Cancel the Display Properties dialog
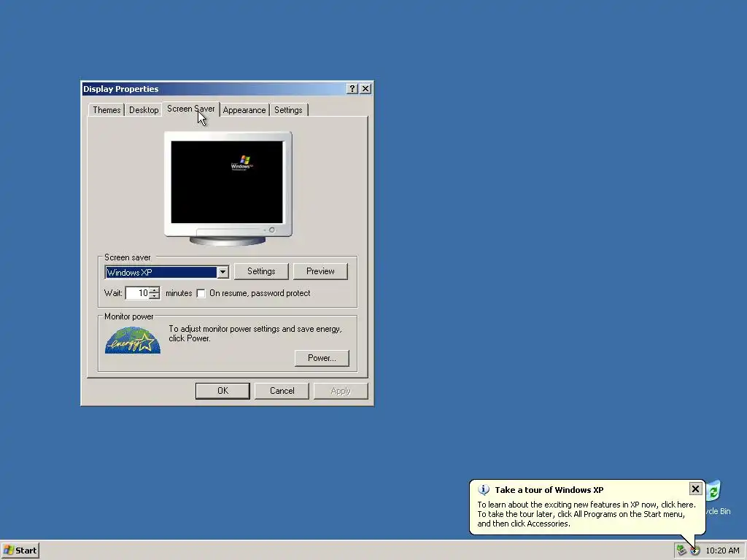This screenshot has height=560, width=747. pos(282,391)
